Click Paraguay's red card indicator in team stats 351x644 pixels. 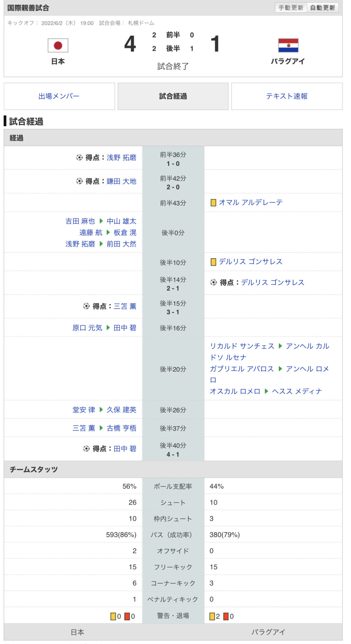226,616
